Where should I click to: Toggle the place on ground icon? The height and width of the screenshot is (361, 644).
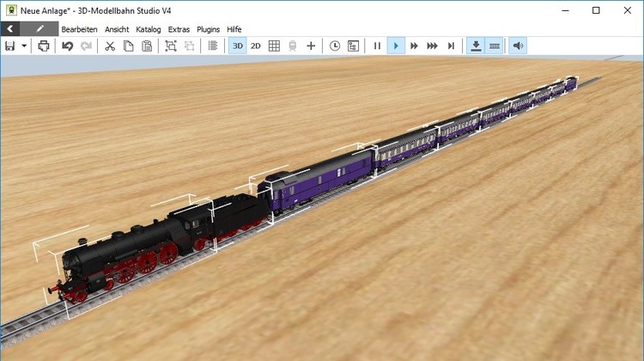476,46
